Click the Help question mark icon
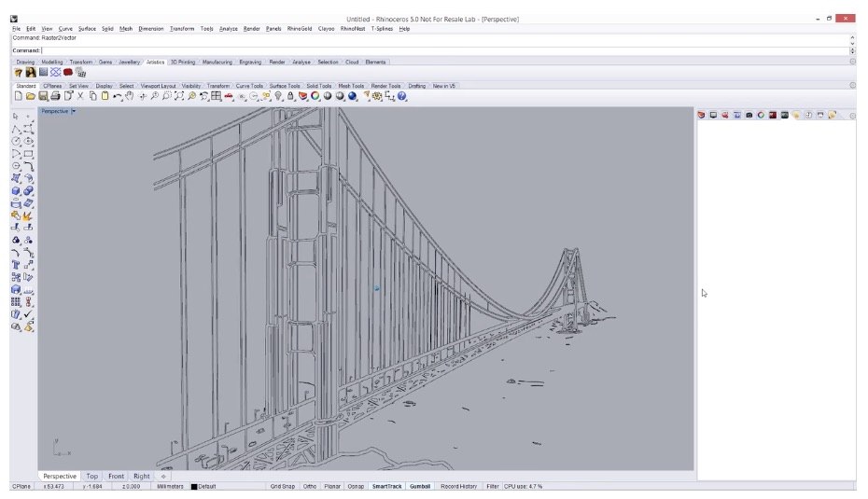The width and height of the screenshot is (868, 499). point(402,96)
